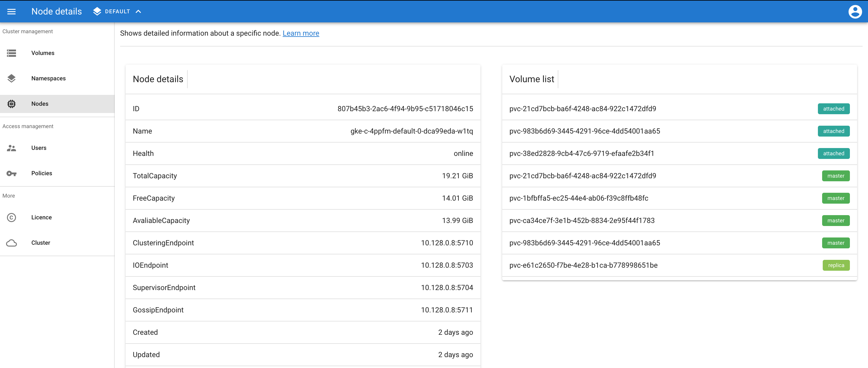Image resolution: width=868 pixels, height=368 pixels.
Task: Click the Volumes storage icon
Action: (x=11, y=53)
